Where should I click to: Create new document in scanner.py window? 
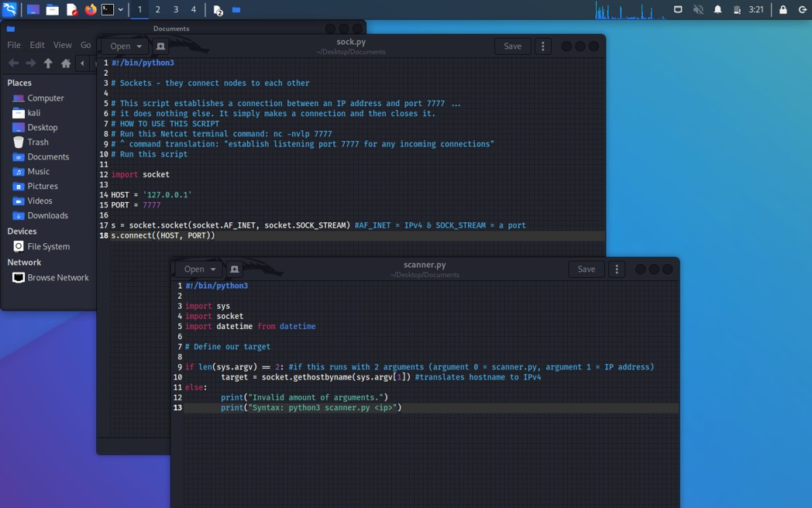(235, 269)
